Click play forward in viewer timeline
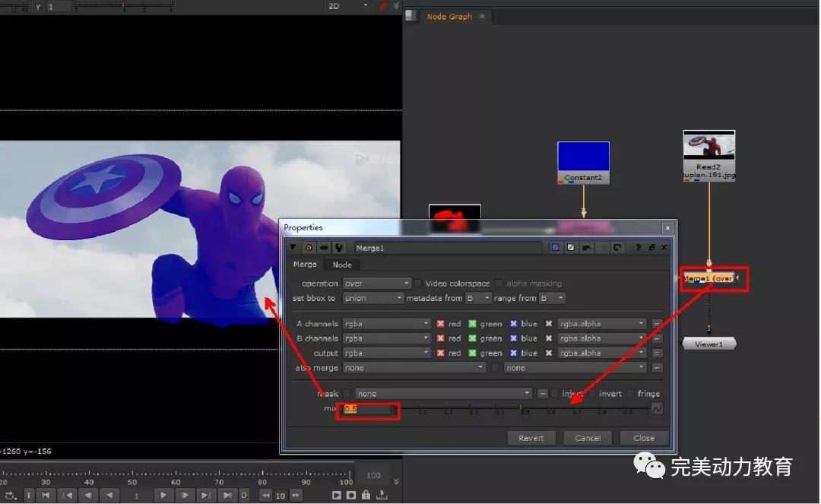 pos(163,495)
